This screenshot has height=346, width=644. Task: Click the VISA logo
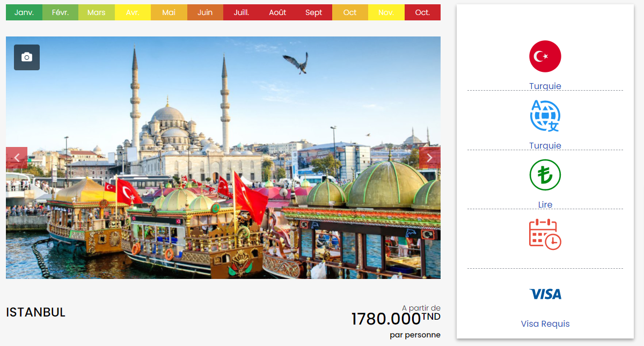click(x=545, y=294)
